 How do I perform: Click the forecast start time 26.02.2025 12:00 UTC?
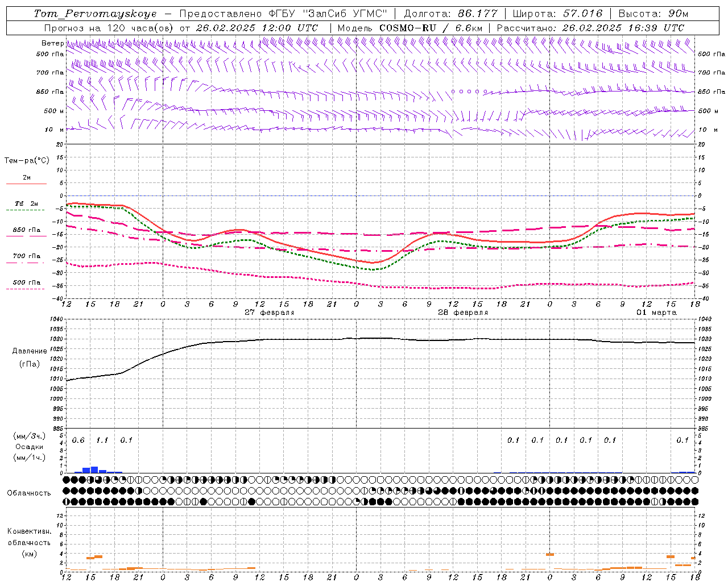[257, 28]
